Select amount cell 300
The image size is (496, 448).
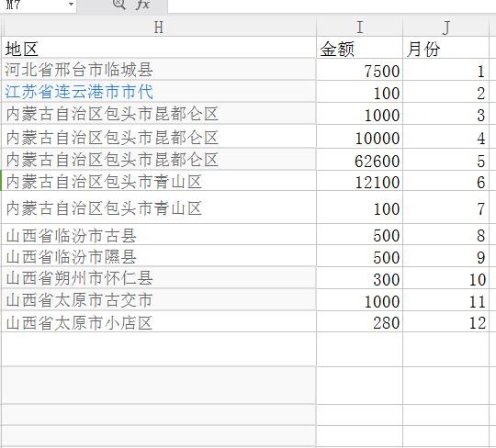(360, 277)
